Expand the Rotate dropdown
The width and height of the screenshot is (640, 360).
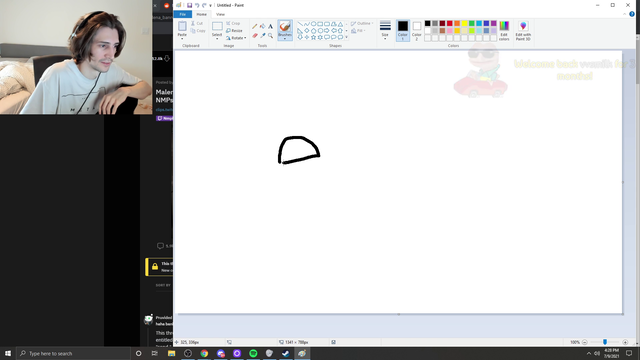(x=245, y=38)
